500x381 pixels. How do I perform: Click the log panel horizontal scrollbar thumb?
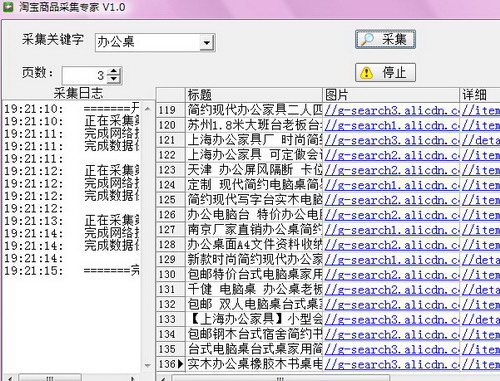(x=50, y=378)
